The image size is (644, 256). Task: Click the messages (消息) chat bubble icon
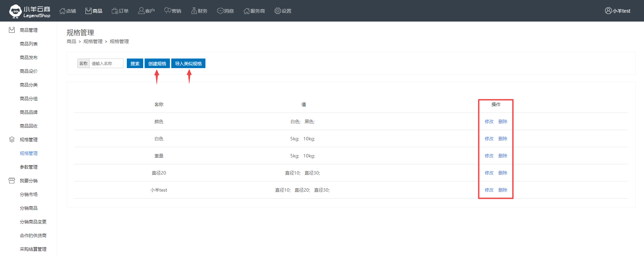[x=220, y=11]
